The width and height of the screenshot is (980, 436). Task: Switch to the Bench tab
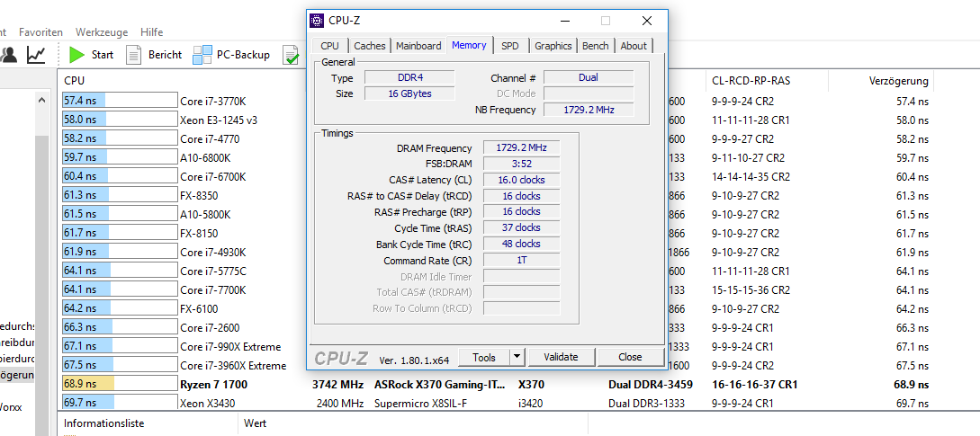click(x=595, y=46)
